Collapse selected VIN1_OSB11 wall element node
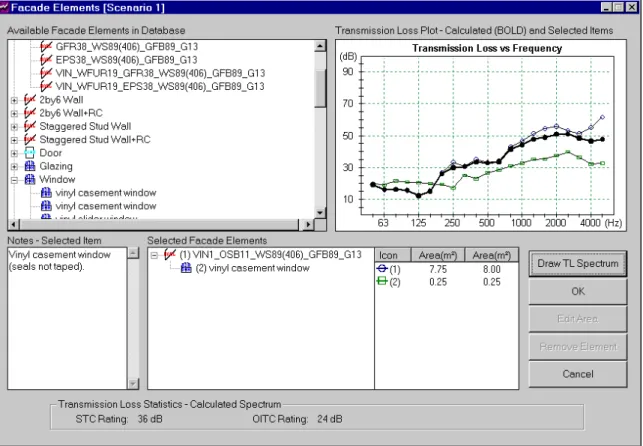Viewport: 643px width, 446px height. [154, 255]
